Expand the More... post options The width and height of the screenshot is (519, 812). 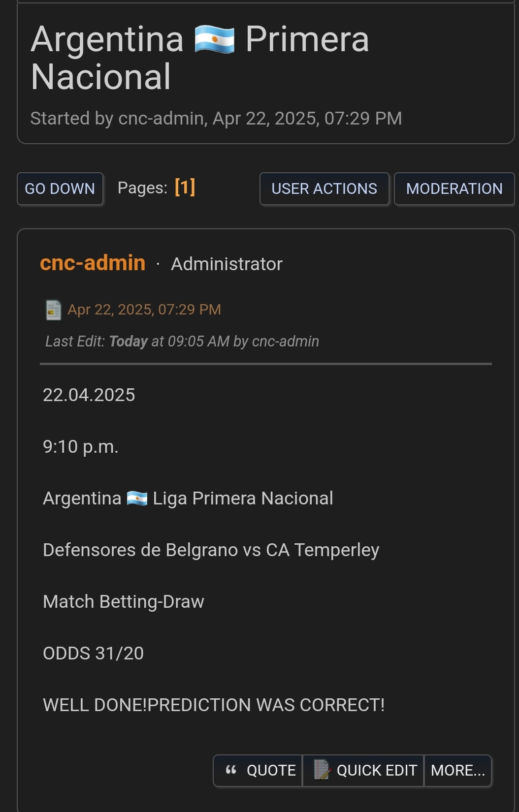(x=458, y=770)
